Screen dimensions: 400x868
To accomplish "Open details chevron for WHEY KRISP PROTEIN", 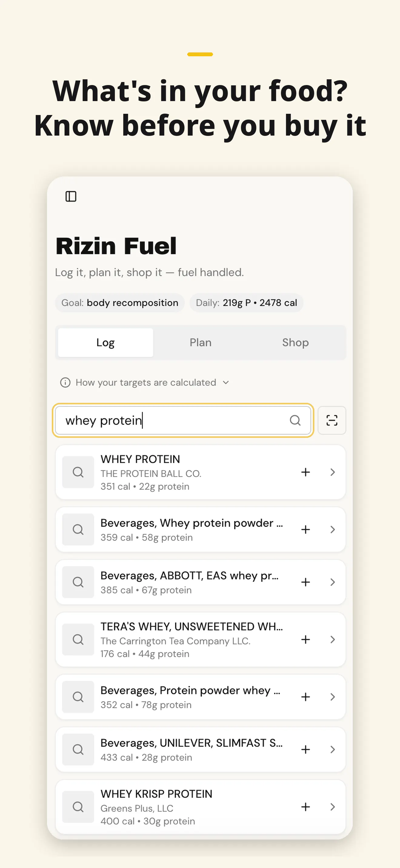I will [332, 807].
